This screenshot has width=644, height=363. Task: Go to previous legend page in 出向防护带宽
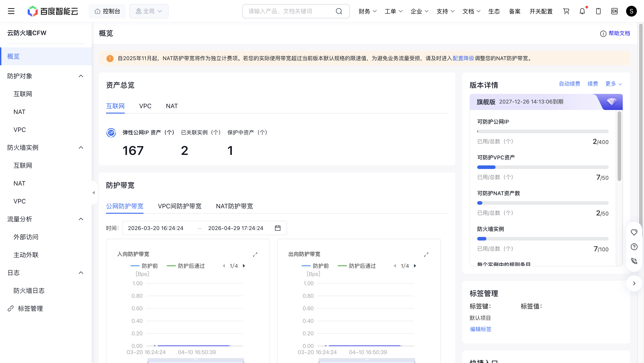[395, 266]
